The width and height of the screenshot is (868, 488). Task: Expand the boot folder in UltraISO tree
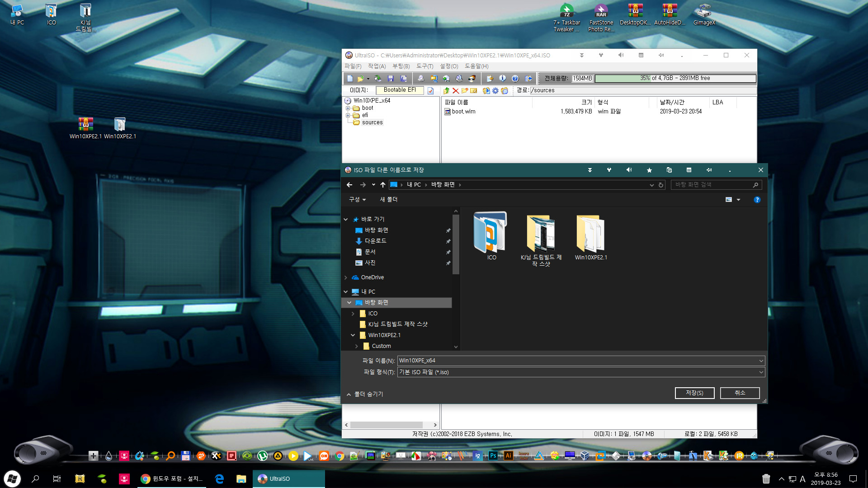click(348, 108)
